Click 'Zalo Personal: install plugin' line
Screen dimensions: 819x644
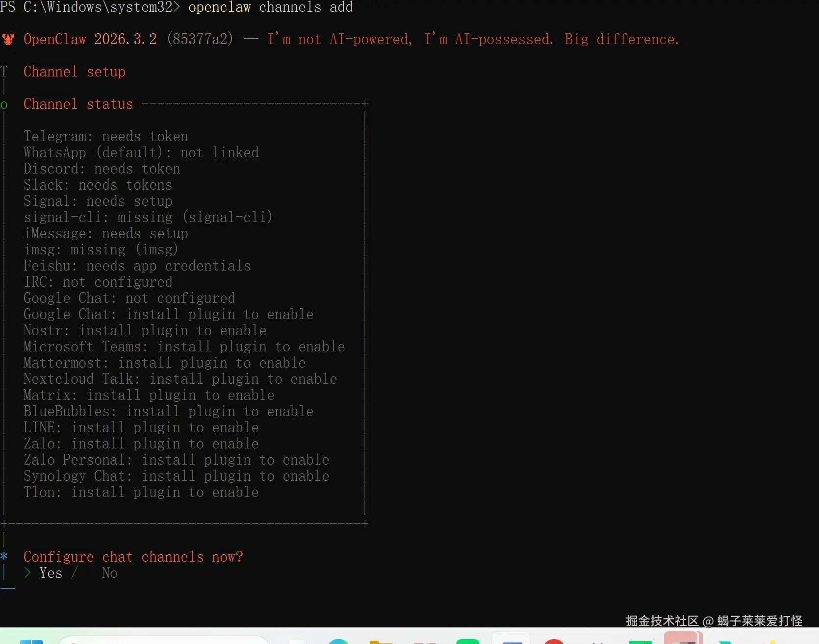[177, 460]
